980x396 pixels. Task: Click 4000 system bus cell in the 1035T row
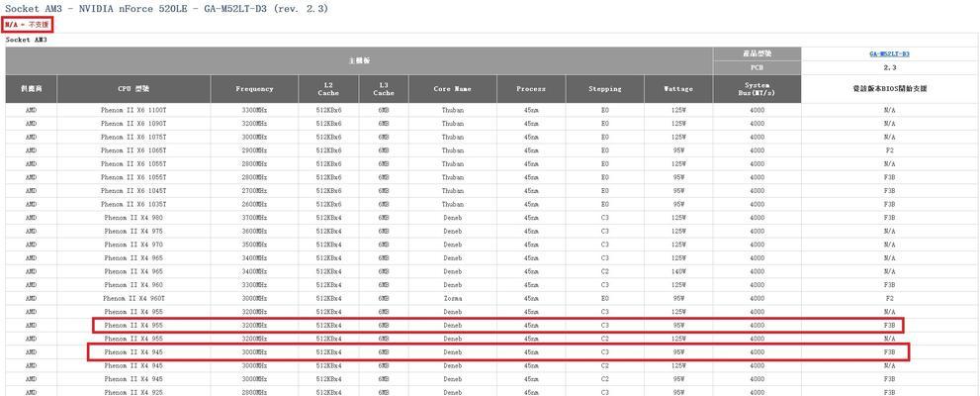click(757, 204)
